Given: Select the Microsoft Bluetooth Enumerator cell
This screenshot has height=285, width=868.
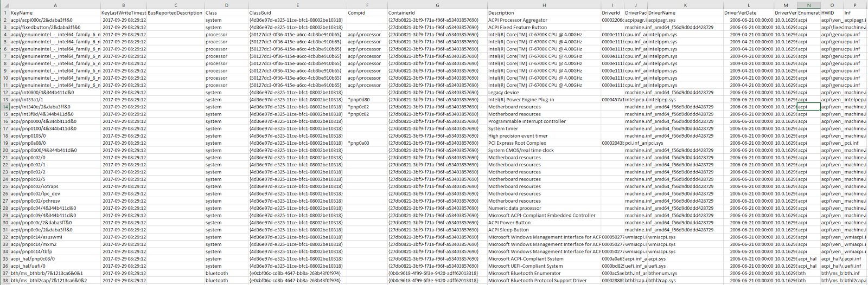Looking at the screenshot, I should [544, 273].
